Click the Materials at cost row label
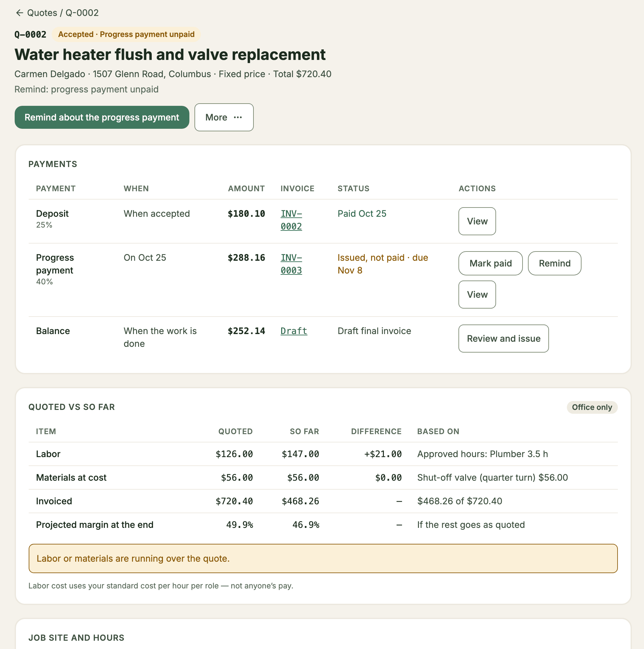The width and height of the screenshot is (644, 649). pyautogui.click(x=71, y=477)
